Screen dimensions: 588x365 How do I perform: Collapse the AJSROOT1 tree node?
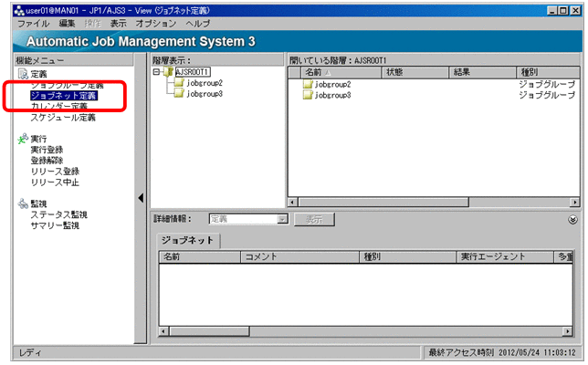tap(156, 71)
